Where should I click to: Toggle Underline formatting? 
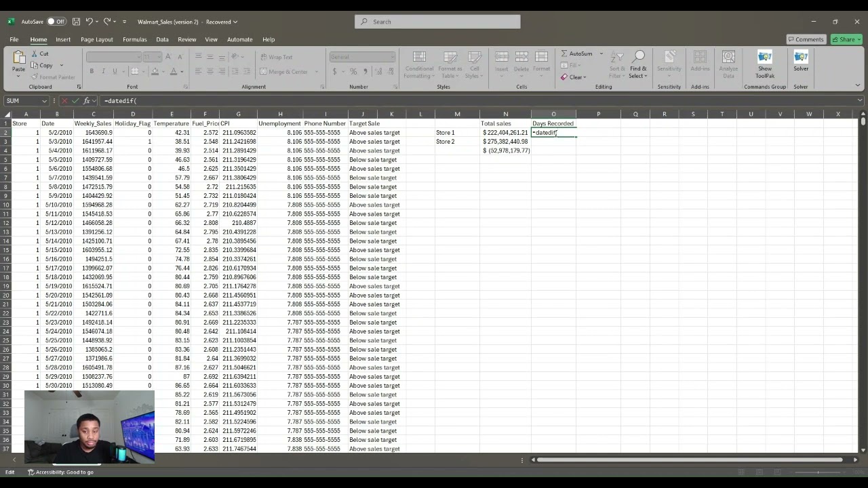[x=115, y=71]
